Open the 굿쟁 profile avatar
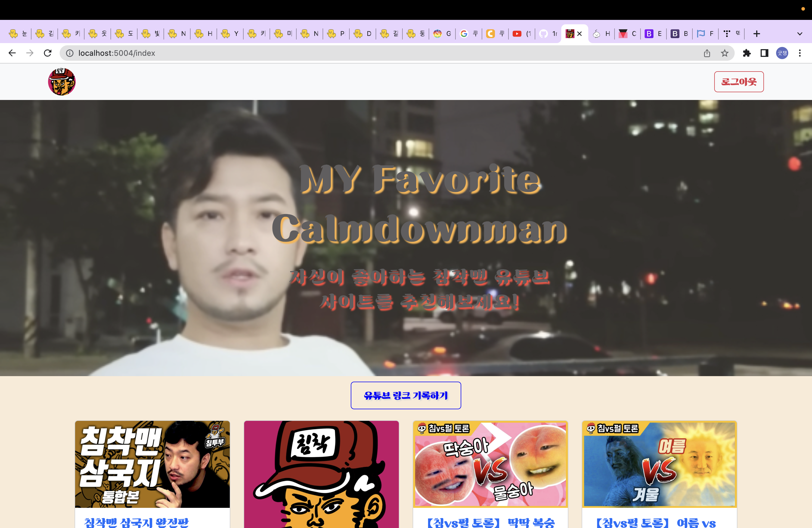Viewport: 812px width, 528px height. tap(782, 53)
